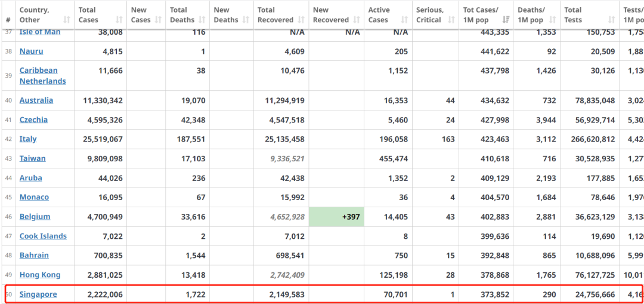Sort by Deaths/1M pop sort arrows

[552, 20]
